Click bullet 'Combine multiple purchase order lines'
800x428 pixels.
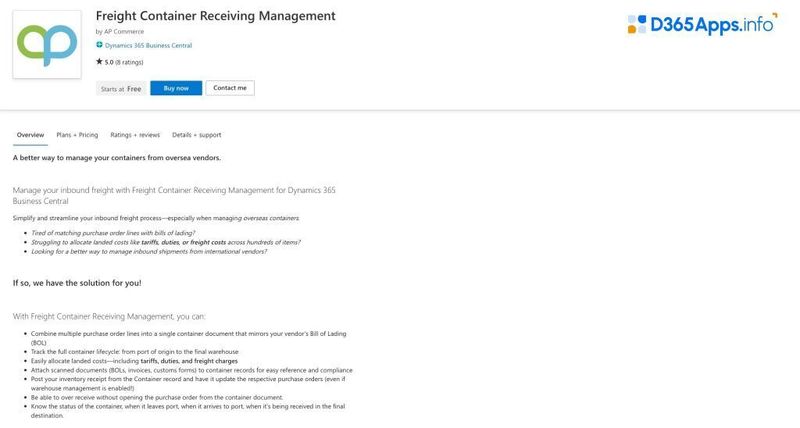189,338
